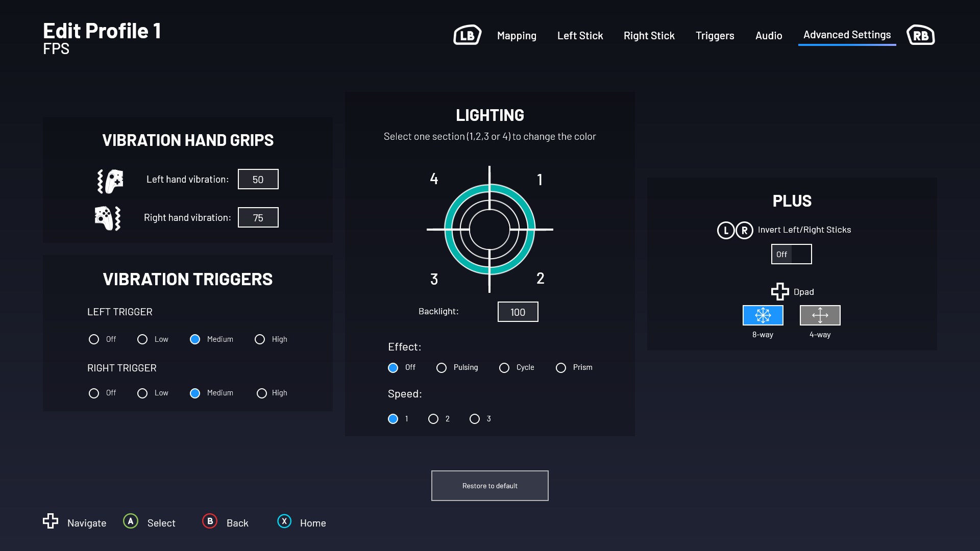Screen dimensions: 980x551
Task: Click the right hand vibration controller icon
Action: (108, 218)
